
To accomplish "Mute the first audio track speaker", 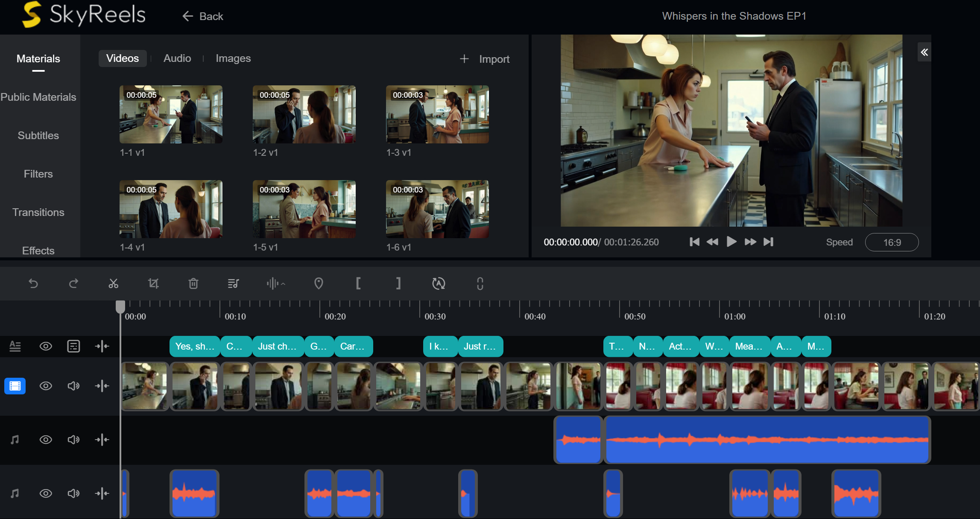I will coord(73,440).
